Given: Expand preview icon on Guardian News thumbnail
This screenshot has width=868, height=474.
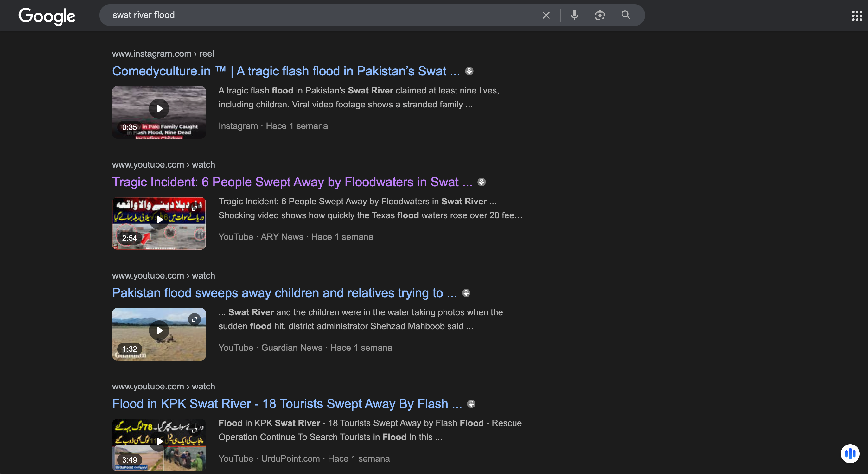Looking at the screenshot, I should (x=195, y=319).
